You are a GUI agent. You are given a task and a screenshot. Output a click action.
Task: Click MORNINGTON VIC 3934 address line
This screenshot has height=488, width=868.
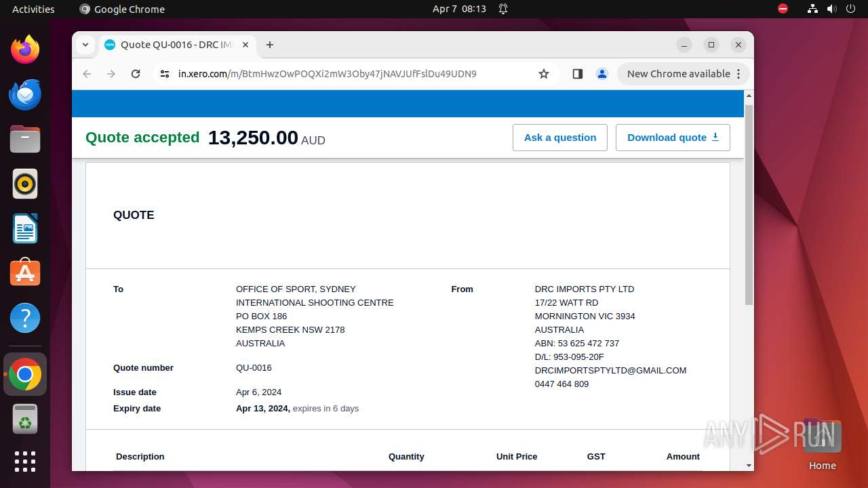click(585, 316)
